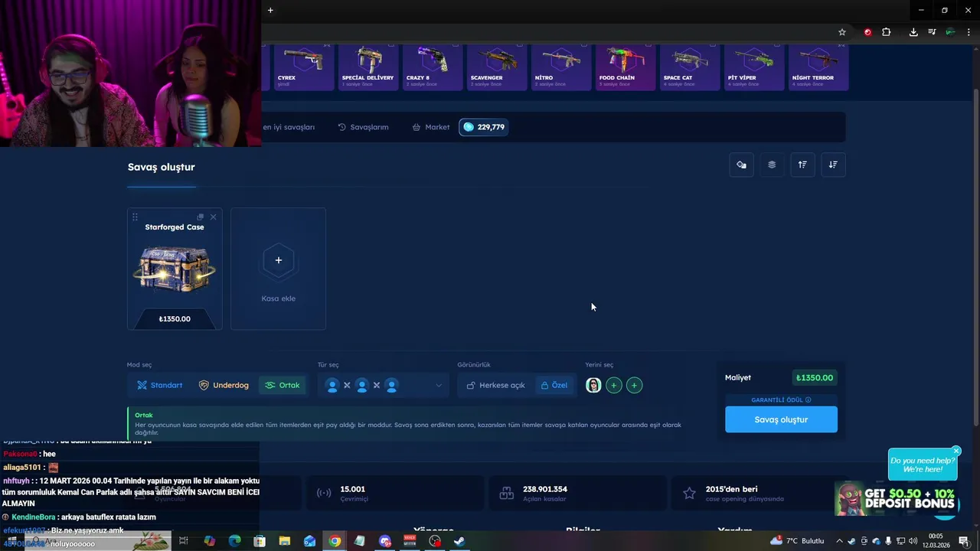Screen dimensions: 980x551
Task: Sort cases descending with the down-arrow icon
Action: click(x=833, y=165)
